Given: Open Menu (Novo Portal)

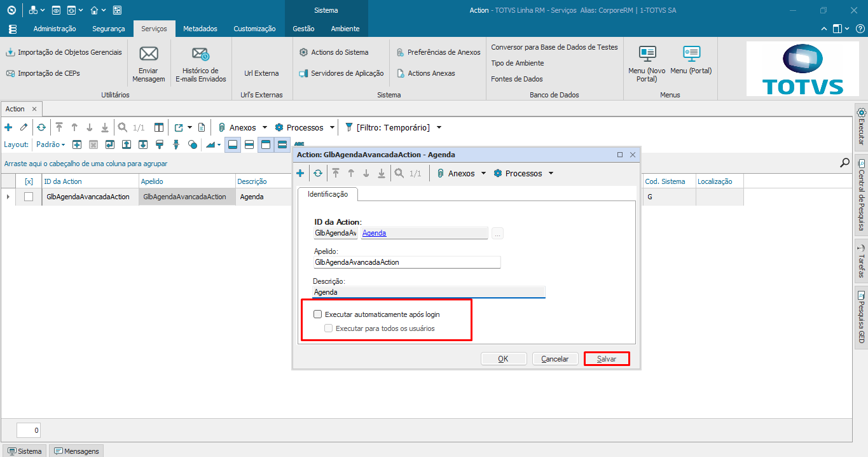Looking at the screenshot, I should click(x=647, y=64).
